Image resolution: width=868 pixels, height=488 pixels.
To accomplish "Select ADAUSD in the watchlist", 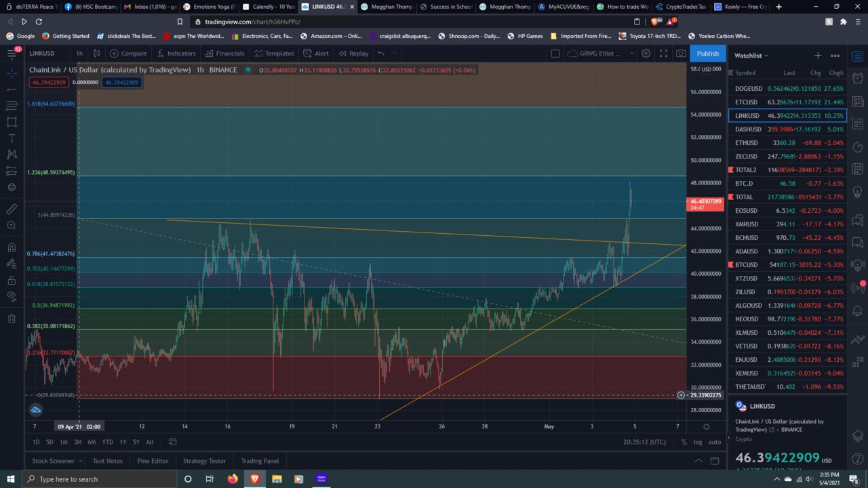I will (x=787, y=251).
